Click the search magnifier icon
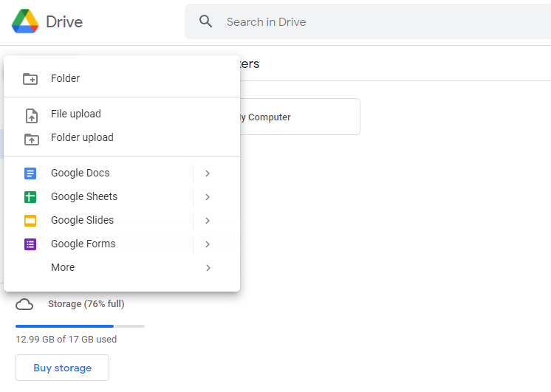 (205, 21)
